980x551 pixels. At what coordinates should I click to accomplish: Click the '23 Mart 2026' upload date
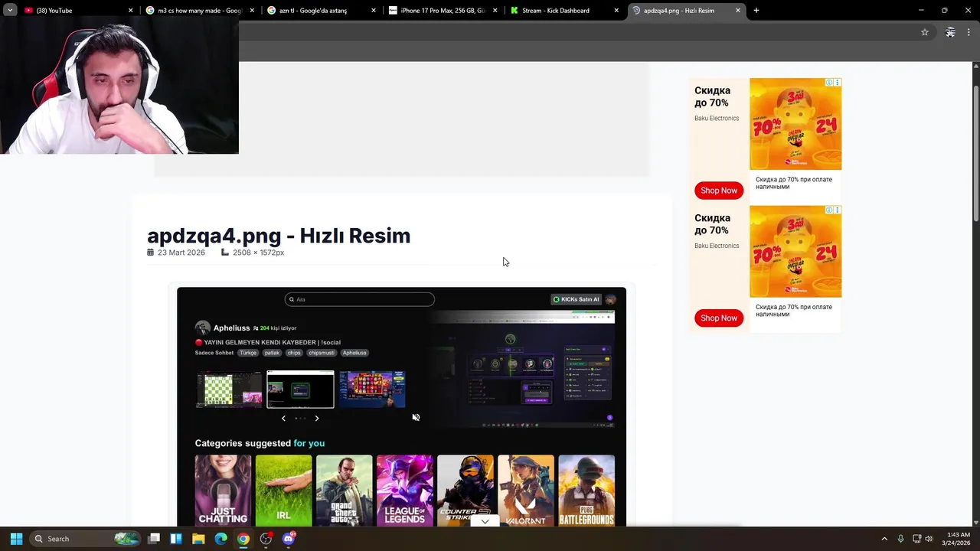pyautogui.click(x=181, y=253)
